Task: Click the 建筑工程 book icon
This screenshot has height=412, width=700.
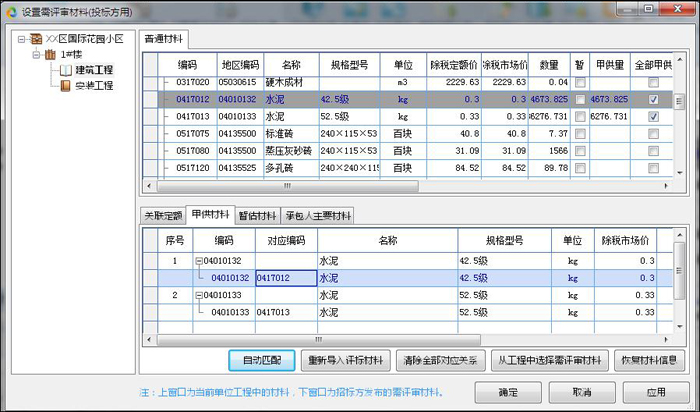Action: 66,70
